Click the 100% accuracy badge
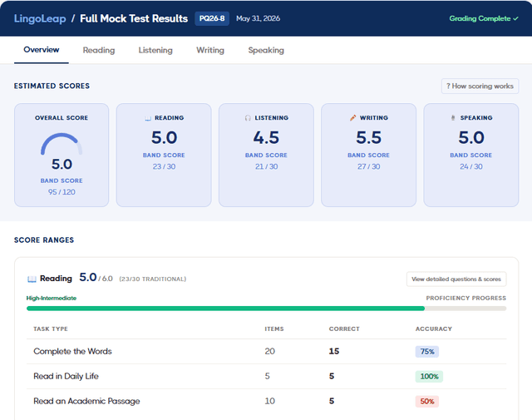 429,376
